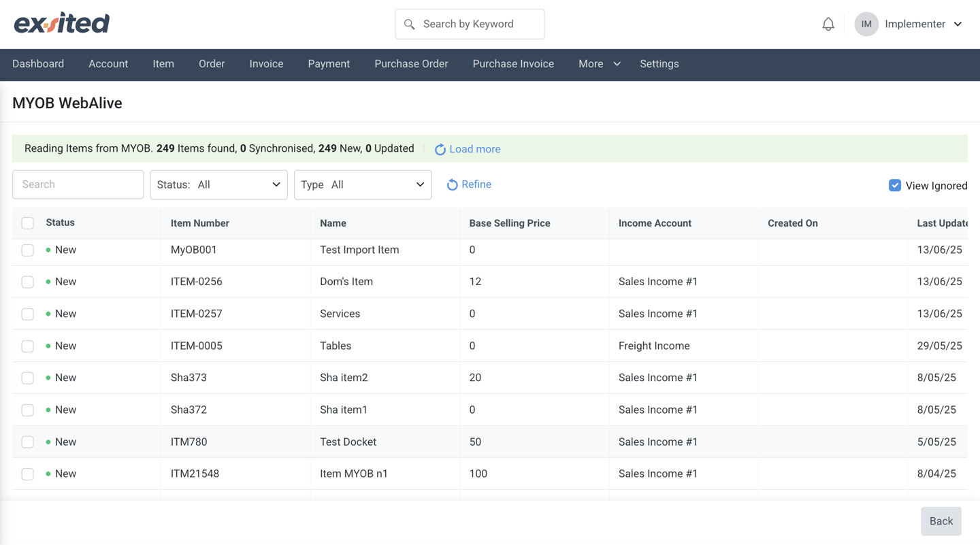Click the Load more refresh icon
Screen dimensions: 980x545
tap(440, 149)
